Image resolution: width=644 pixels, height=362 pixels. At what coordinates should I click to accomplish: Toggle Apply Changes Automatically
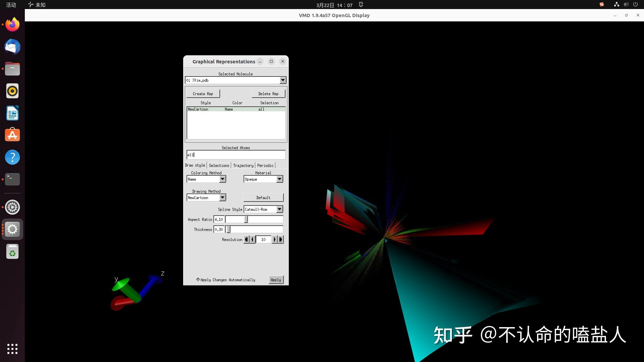point(198,280)
